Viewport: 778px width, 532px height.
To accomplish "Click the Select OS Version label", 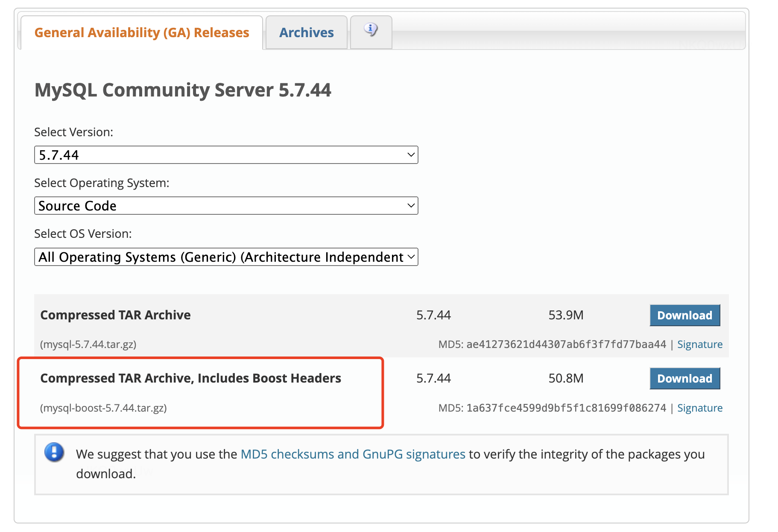I will tap(83, 234).
